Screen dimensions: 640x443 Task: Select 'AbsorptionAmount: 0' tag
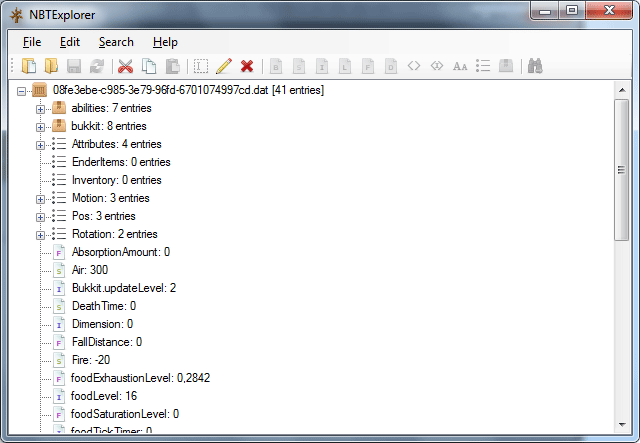[x=121, y=252]
